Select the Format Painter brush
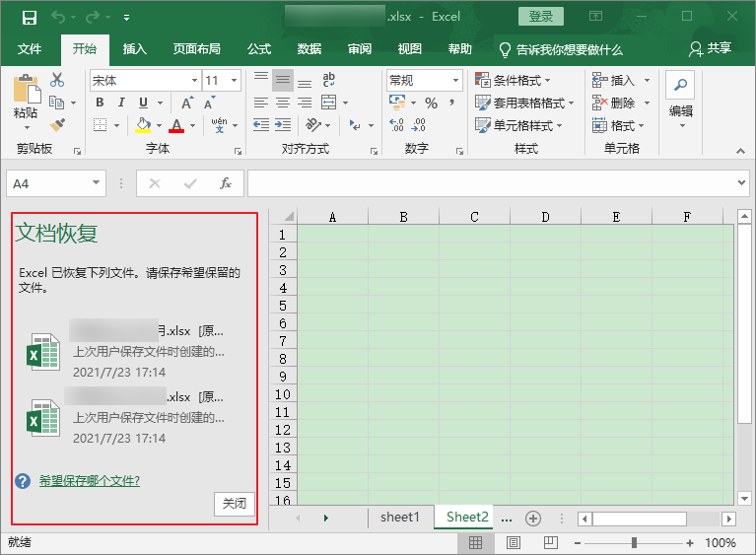Image resolution: width=756 pixels, height=555 pixels. [57, 125]
